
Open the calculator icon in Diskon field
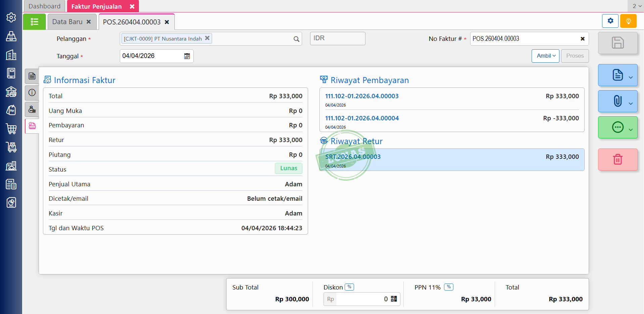(x=394, y=299)
